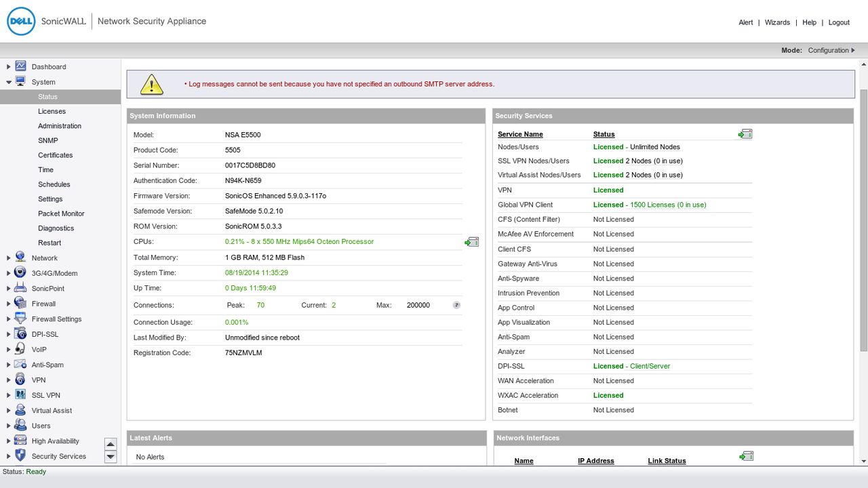Click the 3G/4G/Modem icon

(x=20, y=273)
